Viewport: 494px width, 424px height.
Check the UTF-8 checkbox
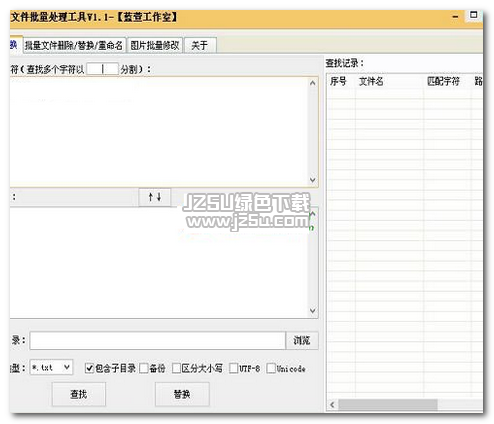234,368
